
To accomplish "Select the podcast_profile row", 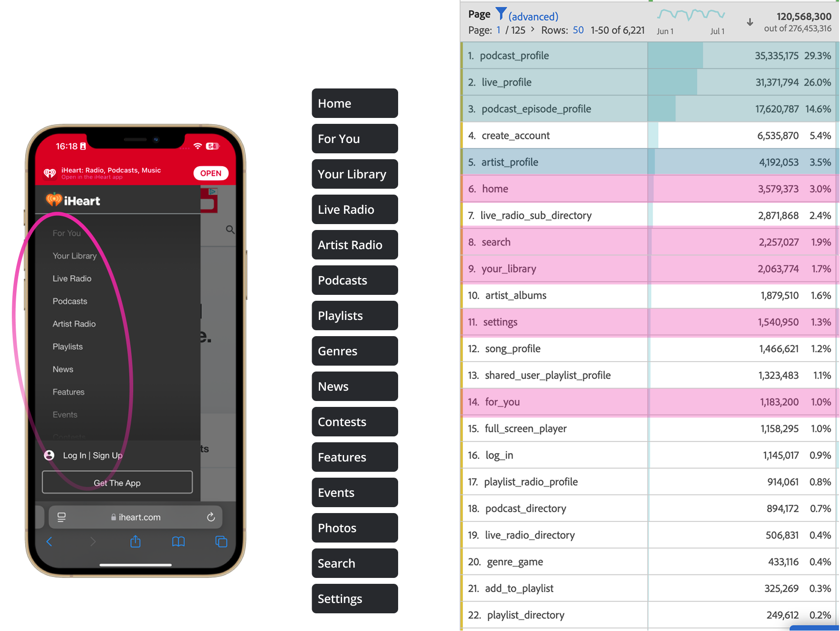I will 650,56.
